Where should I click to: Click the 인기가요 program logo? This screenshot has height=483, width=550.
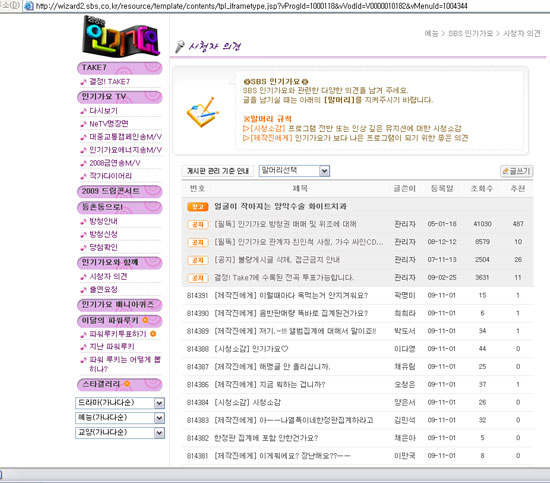pos(121,36)
